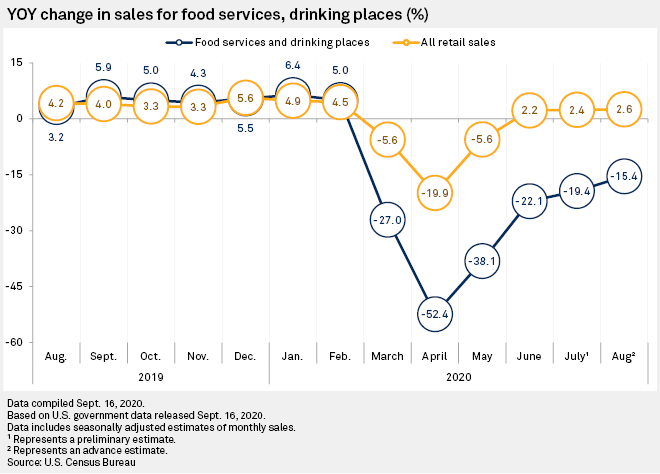Screen dimensions: 660x474
Task: Click the chart title text
Action: [x=214, y=13]
